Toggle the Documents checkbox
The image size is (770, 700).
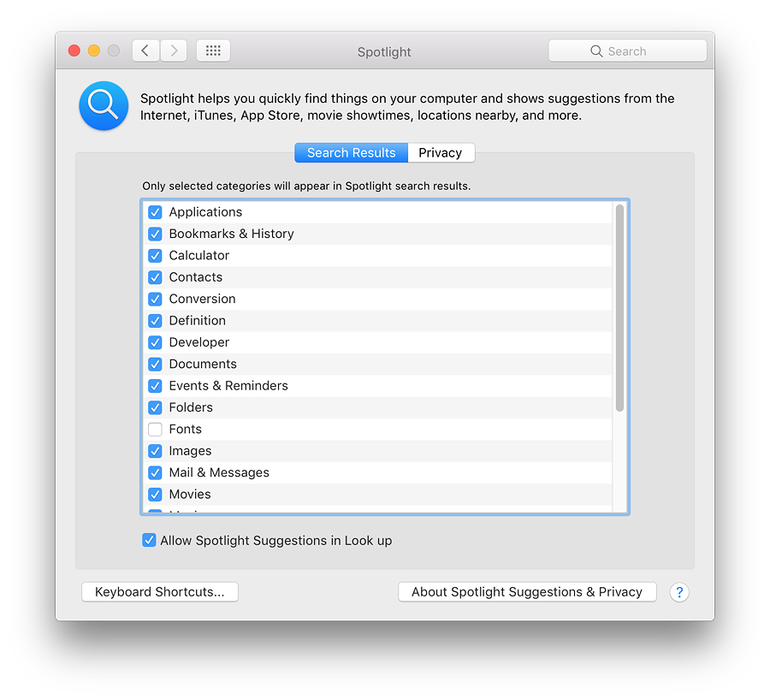pyautogui.click(x=155, y=364)
